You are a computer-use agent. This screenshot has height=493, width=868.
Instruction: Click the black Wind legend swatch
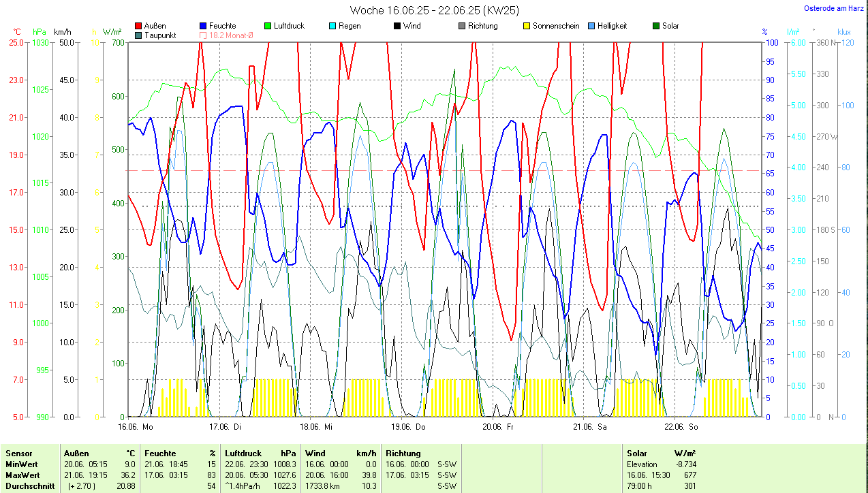click(x=397, y=26)
